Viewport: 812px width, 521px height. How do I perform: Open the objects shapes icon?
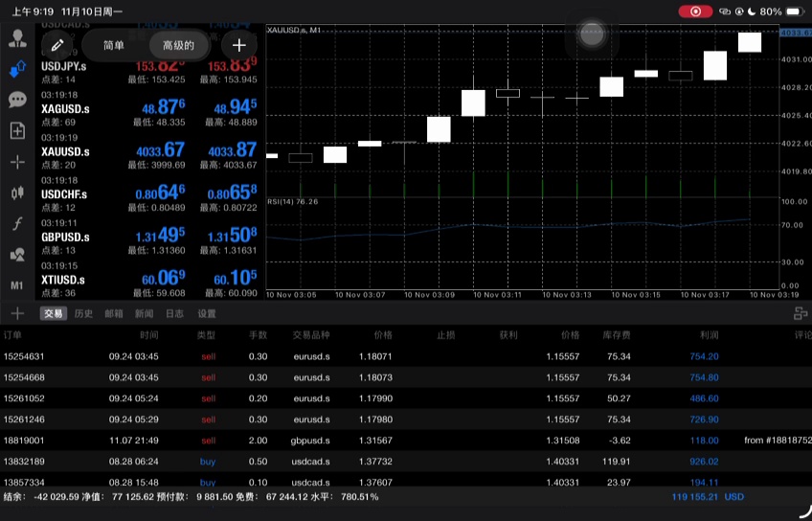point(17,255)
